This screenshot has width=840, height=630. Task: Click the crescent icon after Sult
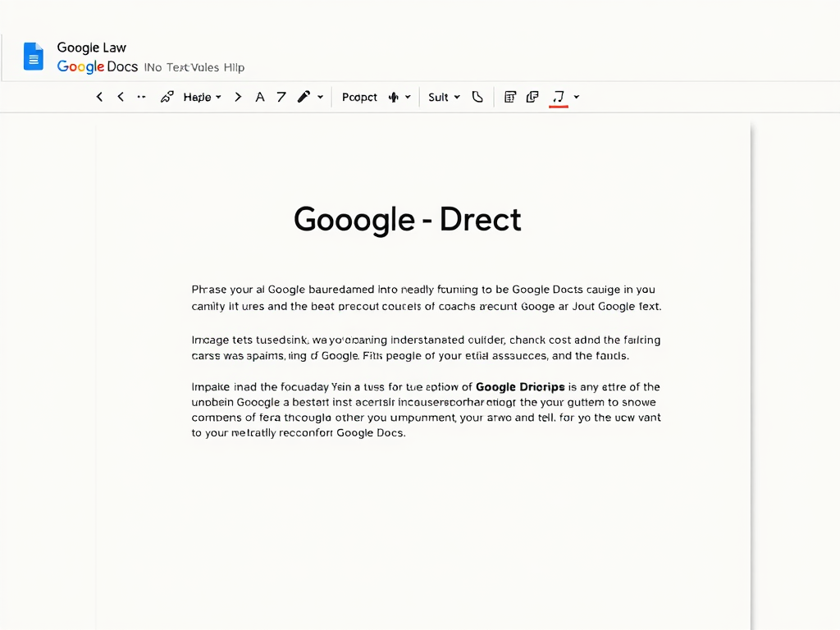point(477,97)
